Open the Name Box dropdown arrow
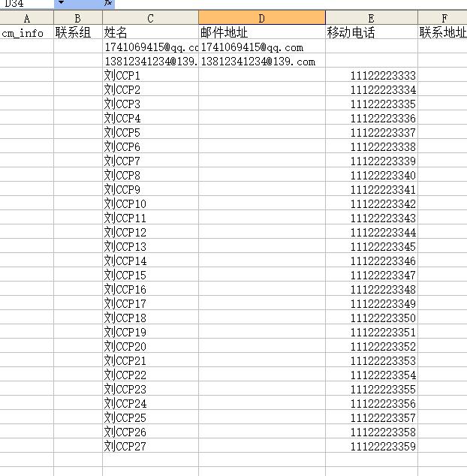Image resolution: width=467 pixels, height=476 pixels. click(61, 4)
